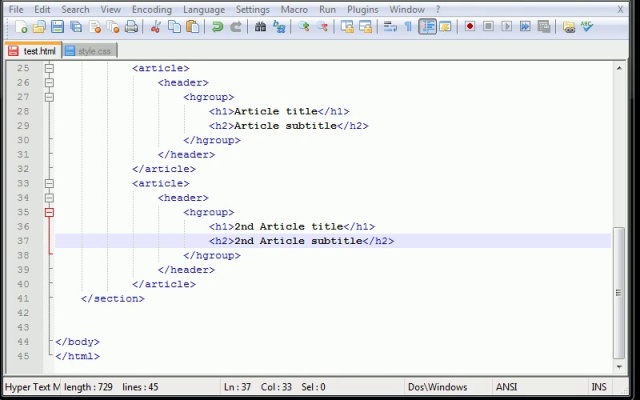This screenshot has width=640, height=400.
Task: Switch to the style.css tab
Action: 90,51
